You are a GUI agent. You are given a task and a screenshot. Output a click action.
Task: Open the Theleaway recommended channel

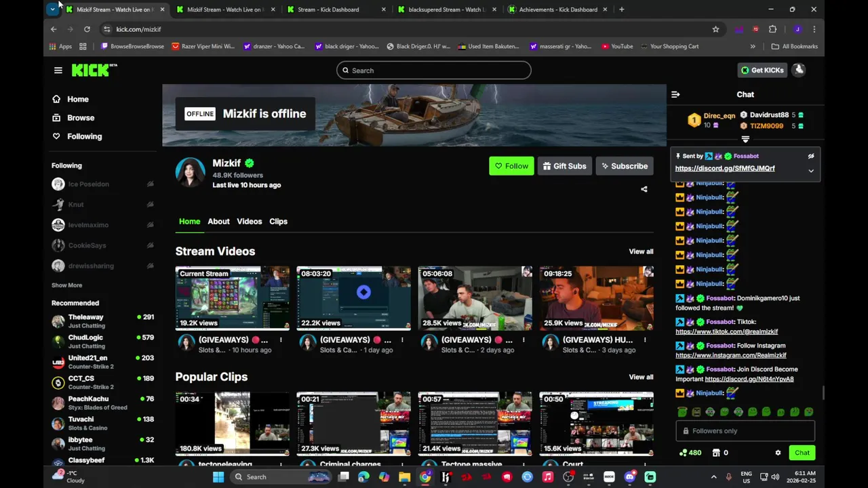point(103,321)
